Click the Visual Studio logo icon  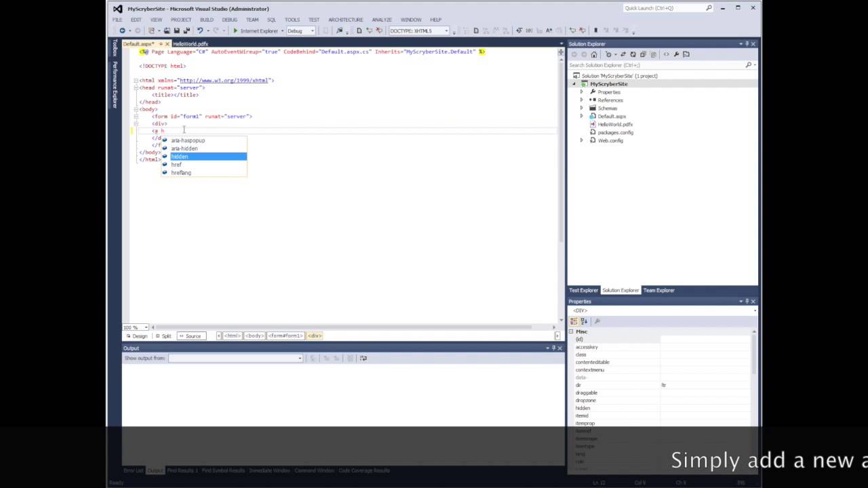[118, 9]
